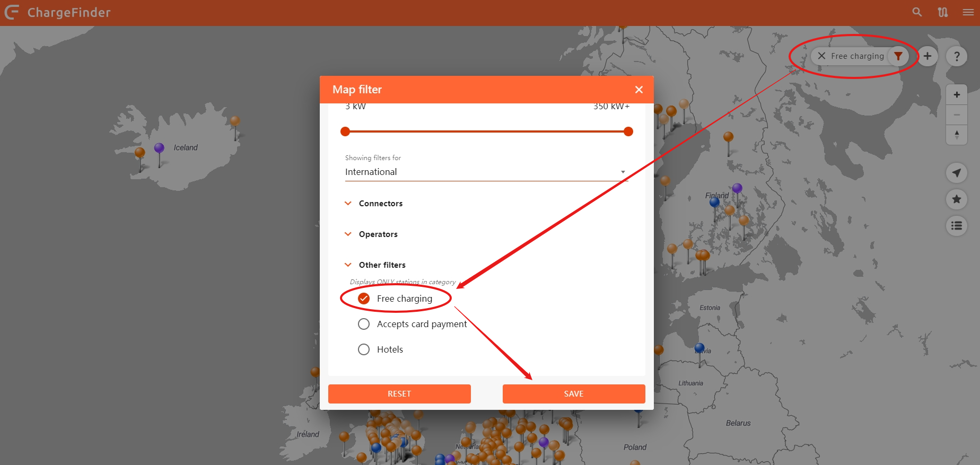Image resolution: width=980 pixels, height=465 pixels.
Task: Collapse the Other filters section
Action: point(375,265)
